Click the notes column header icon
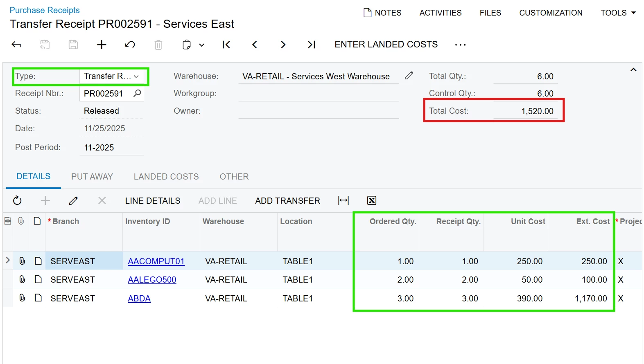The width and height of the screenshot is (644, 364). [x=37, y=221]
